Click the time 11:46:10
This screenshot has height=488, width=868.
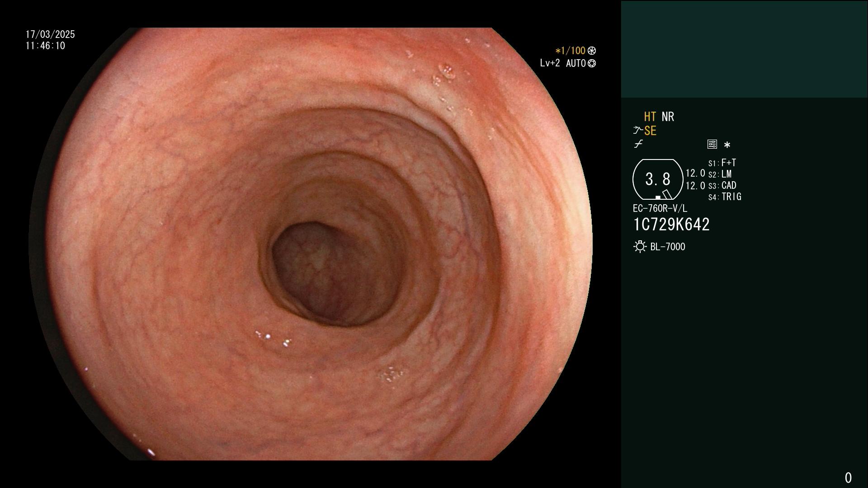click(x=45, y=46)
